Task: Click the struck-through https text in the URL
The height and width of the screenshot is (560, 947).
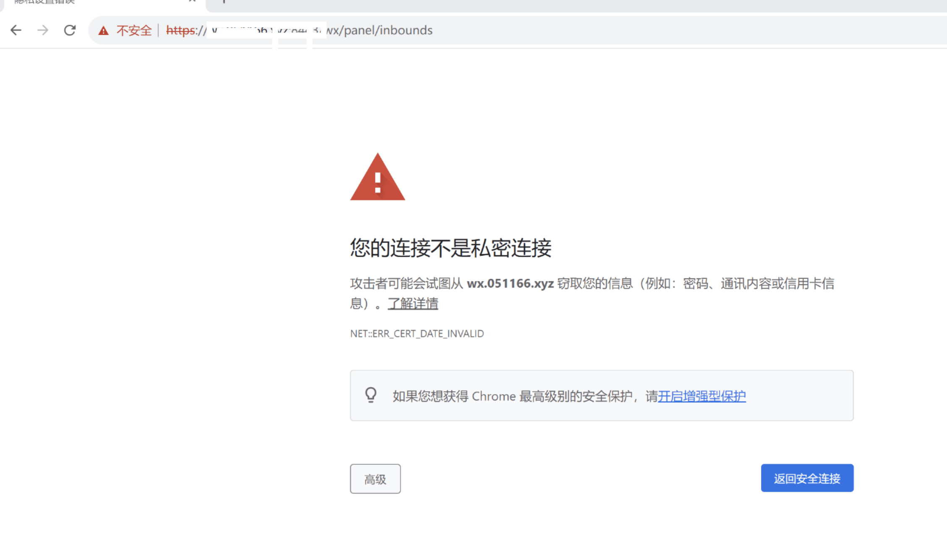Action: pyautogui.click(x=181, y=30)
